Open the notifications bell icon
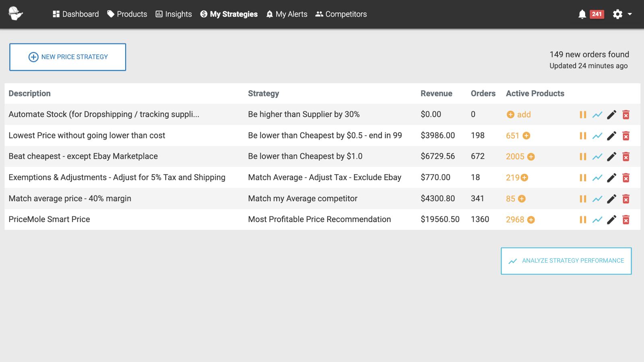644x362 pixels. tap(582, 14)
